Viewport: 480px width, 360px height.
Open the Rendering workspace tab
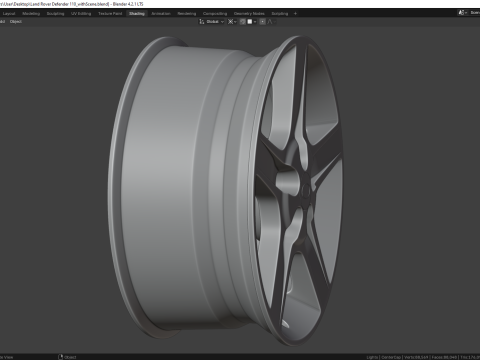pos(187,14)
